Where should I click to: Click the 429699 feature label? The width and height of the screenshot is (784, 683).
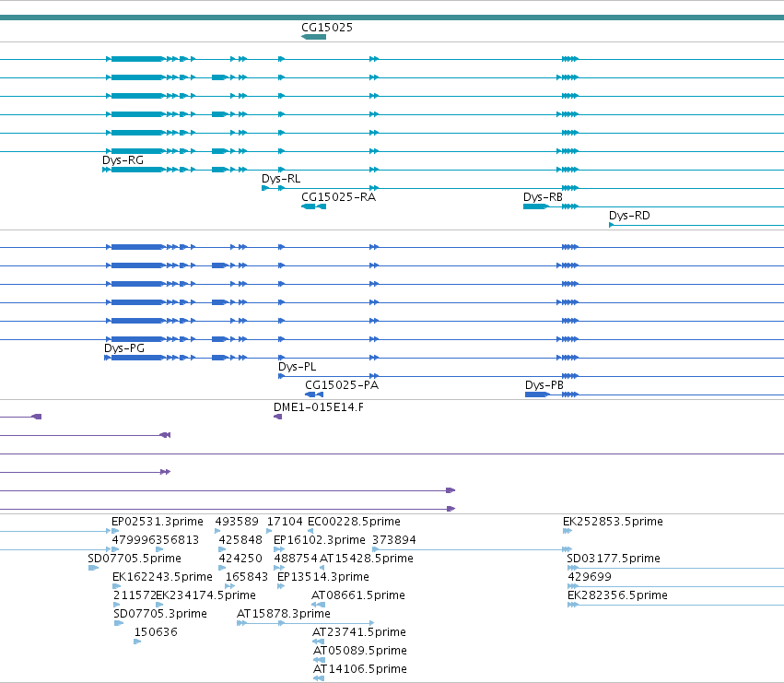tap(590, 577)
